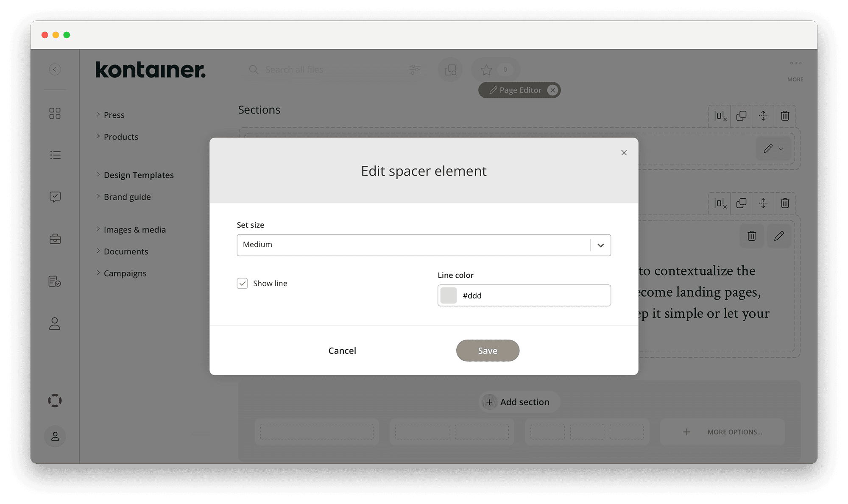Viewport: 848px width, 504px height.
Task: Delete the section using the trash icon
Action: pos(784,116)
